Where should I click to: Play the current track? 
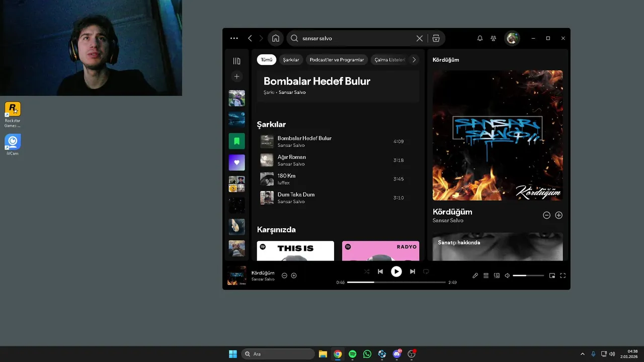[x=396, y=271]
